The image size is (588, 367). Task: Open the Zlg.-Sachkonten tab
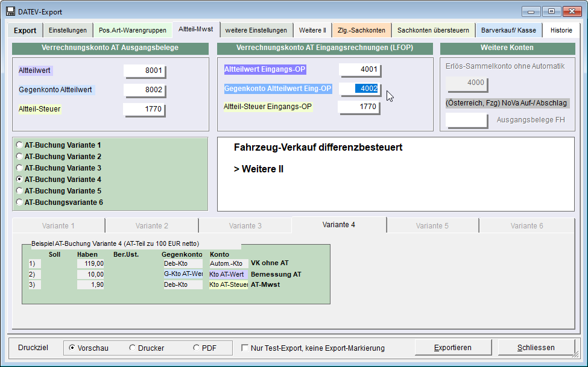[x=361, y=30]
